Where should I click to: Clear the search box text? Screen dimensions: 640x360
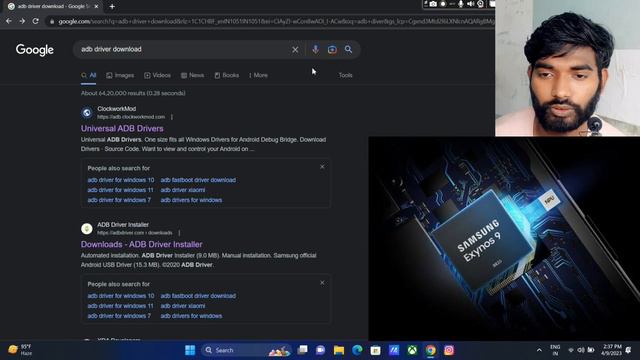coord(295,49)
